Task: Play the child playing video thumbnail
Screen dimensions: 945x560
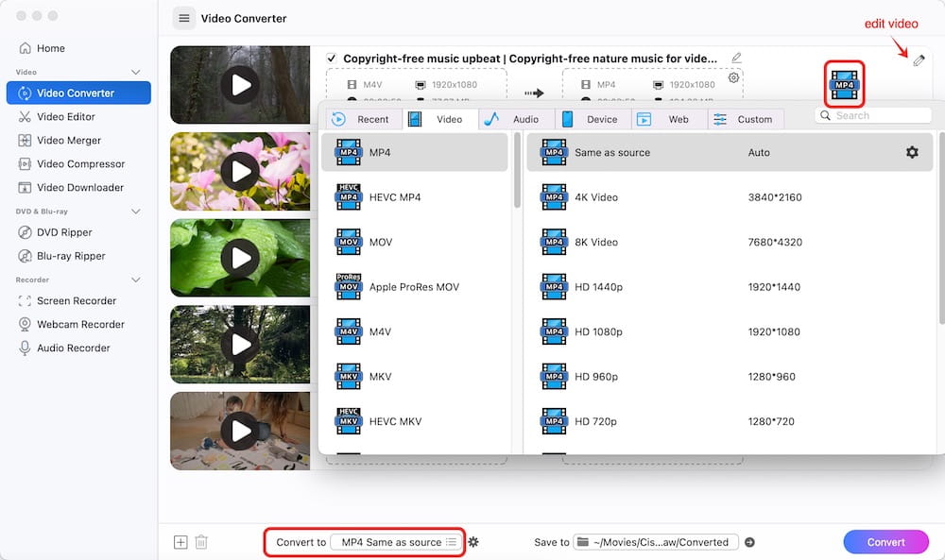Action: [x=240, y=432]
